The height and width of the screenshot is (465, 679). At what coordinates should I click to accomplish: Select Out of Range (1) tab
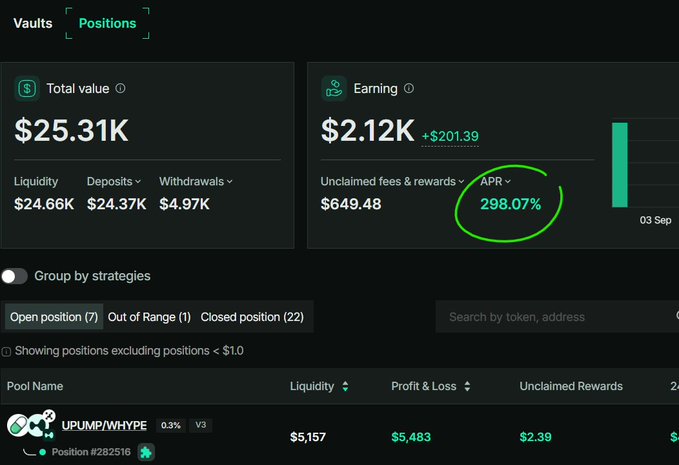(x=149, y=317)
